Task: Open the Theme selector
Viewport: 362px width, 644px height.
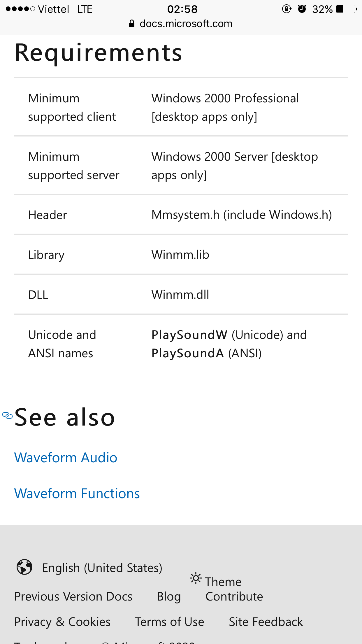Action: click(223, 582)
